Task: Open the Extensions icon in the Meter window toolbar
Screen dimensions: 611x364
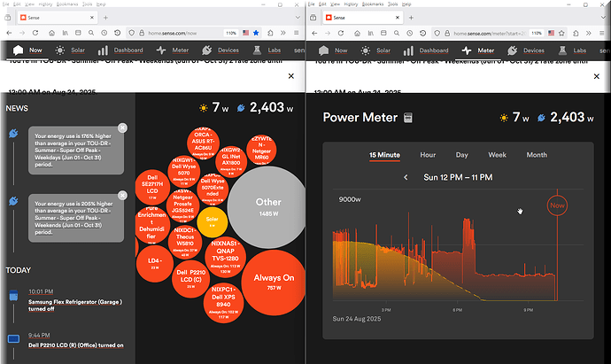Action: [576, 34]
